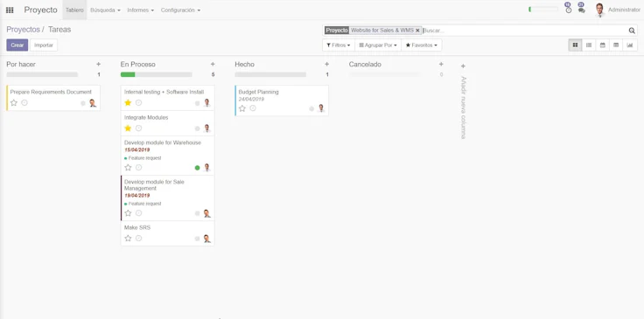644x319 pixels.
Task: Open activity clock on Budget Planning card
Action: (253, 108)
